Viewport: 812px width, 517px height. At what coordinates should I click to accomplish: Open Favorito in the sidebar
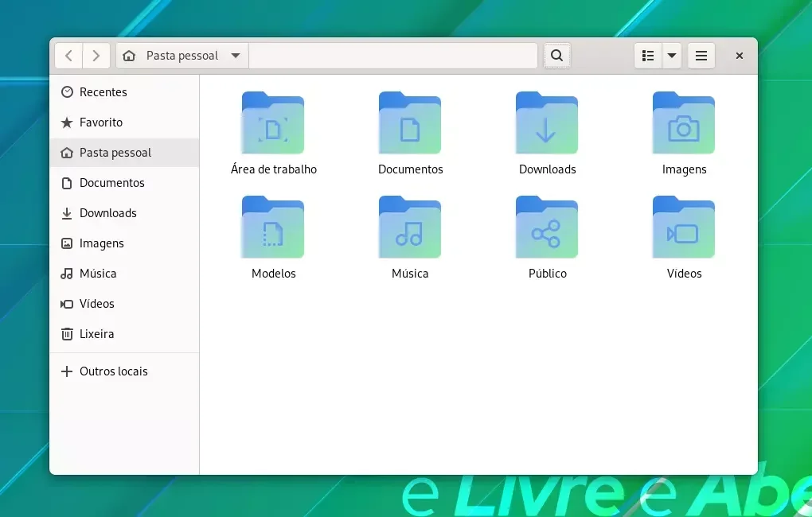pyautogui.click(x=124, y=122)
